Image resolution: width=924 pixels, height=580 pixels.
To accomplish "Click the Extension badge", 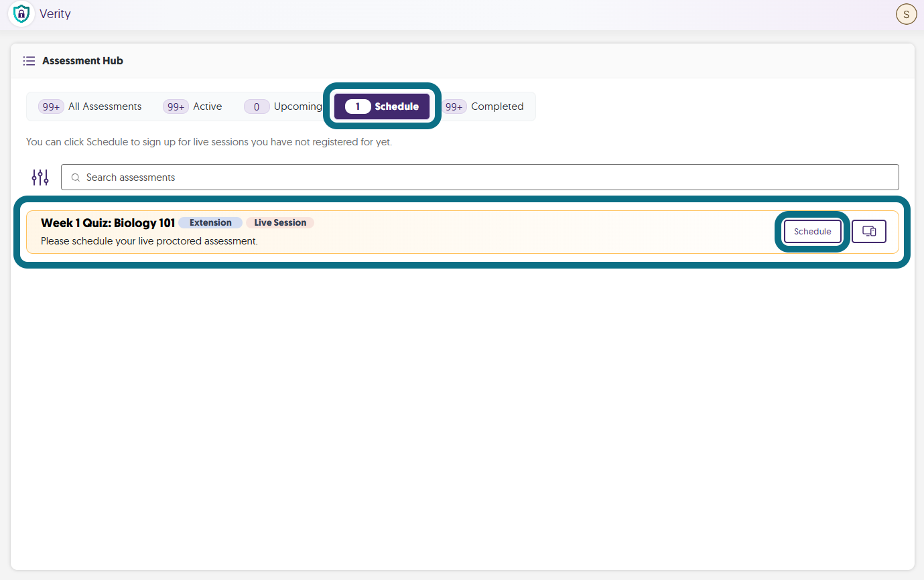I will (x=210, y=223).
